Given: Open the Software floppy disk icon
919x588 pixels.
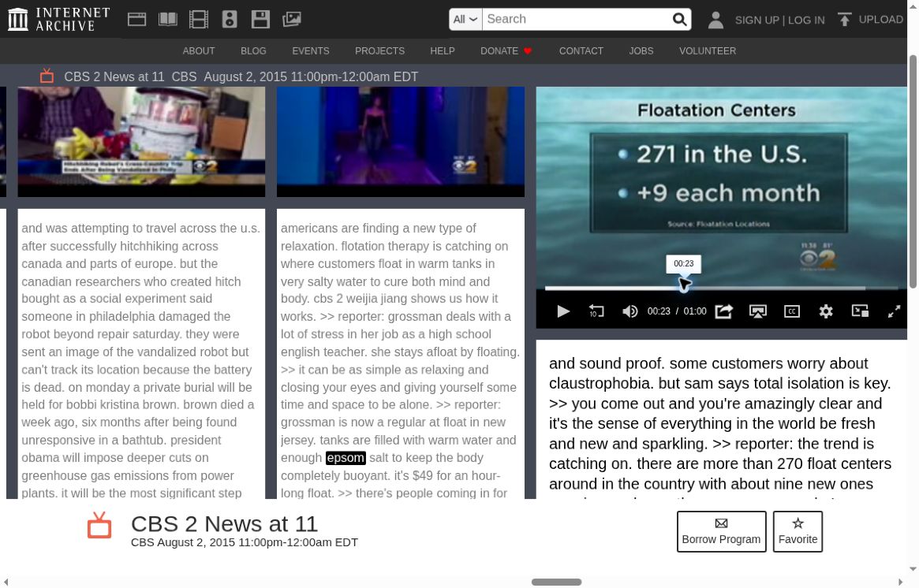Looking at the screenshot, I should 260,20.
